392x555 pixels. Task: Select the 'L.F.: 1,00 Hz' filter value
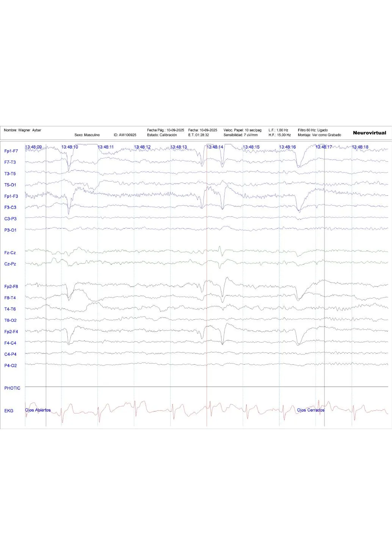tap(278, 130)
